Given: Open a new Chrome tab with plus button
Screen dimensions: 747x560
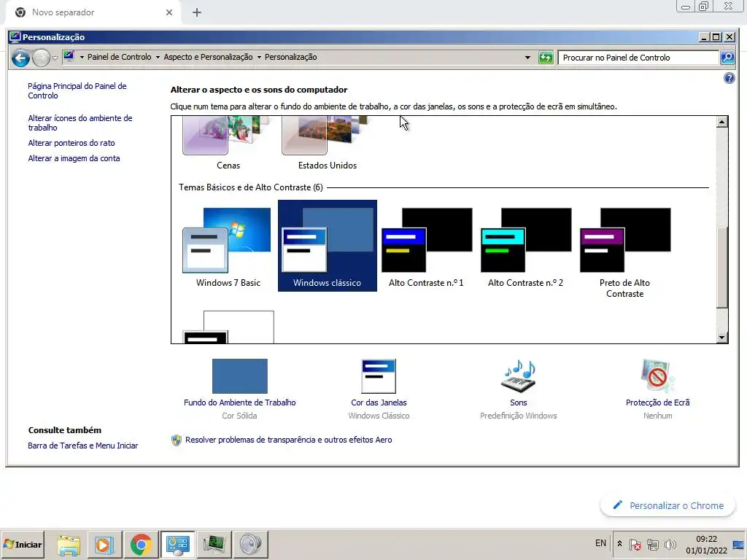Looking at the screenshot, I should [x=197, y=13].
